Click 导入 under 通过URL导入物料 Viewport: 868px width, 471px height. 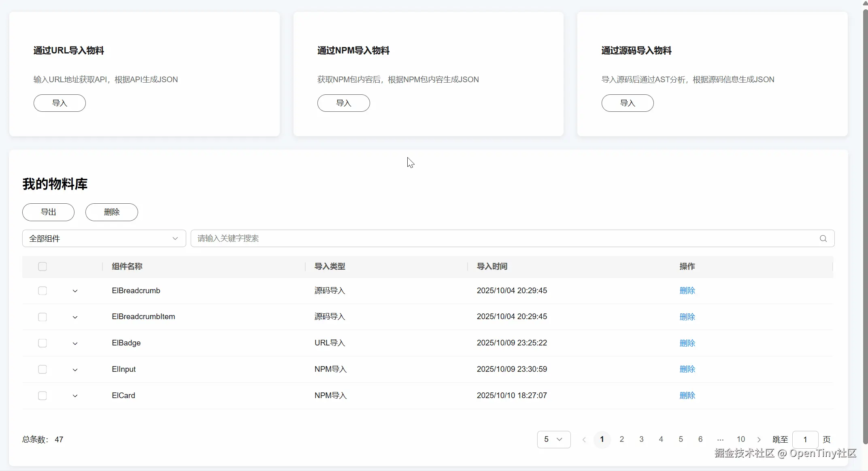pyautogui.click(x=60, y=103)
